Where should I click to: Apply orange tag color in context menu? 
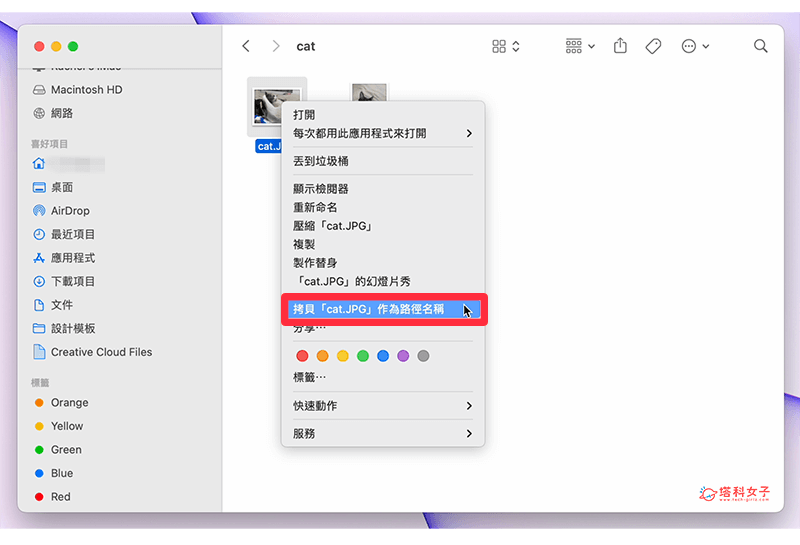pyautogui.click(x=322, y=356)
